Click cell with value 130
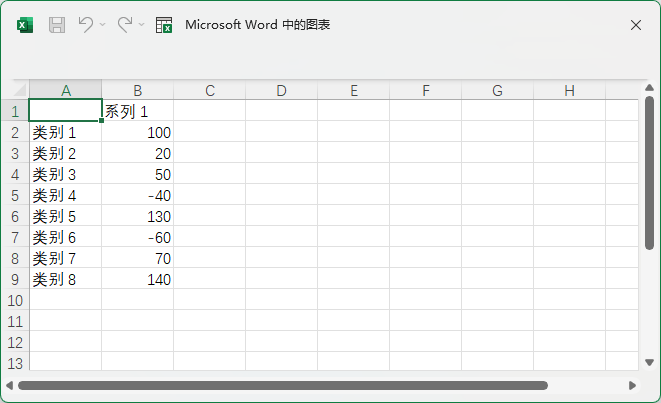 click(x=137, y=216)
